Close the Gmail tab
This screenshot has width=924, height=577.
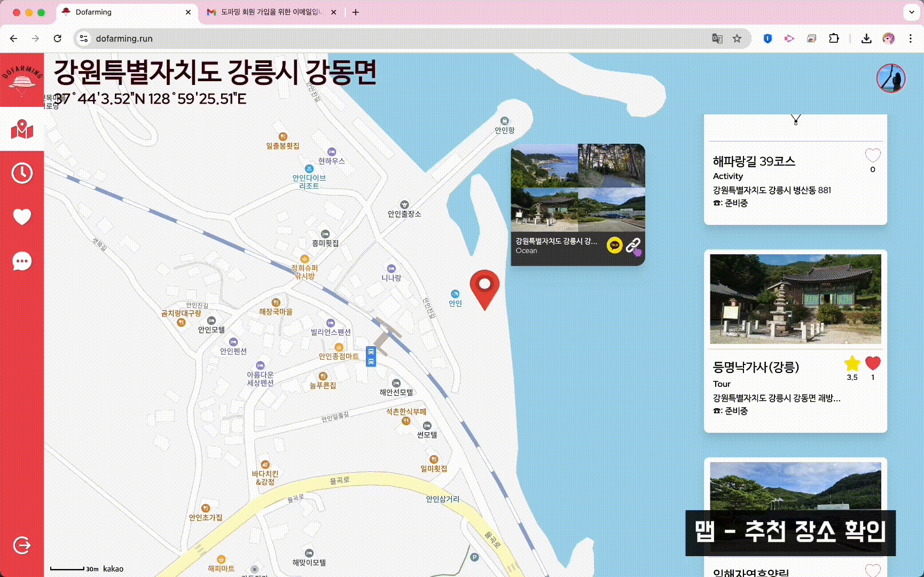[333, 12]
